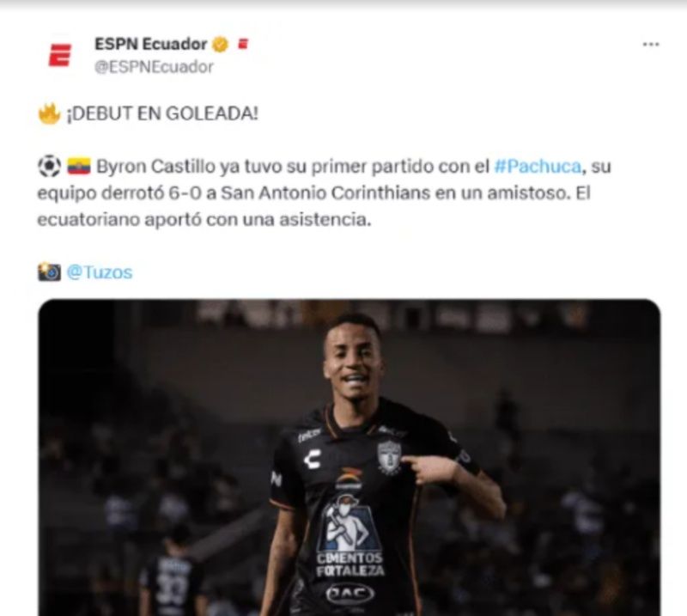Click the @ESPNEcuador handle
This screenshot has height=616, width=687.
(155, 67)
